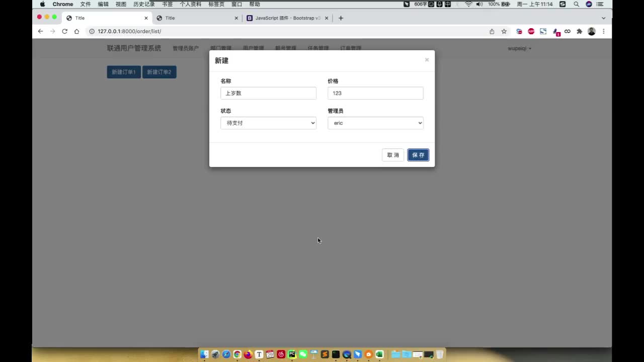Open the 文件 menu in the menu bar

point(86,4)
